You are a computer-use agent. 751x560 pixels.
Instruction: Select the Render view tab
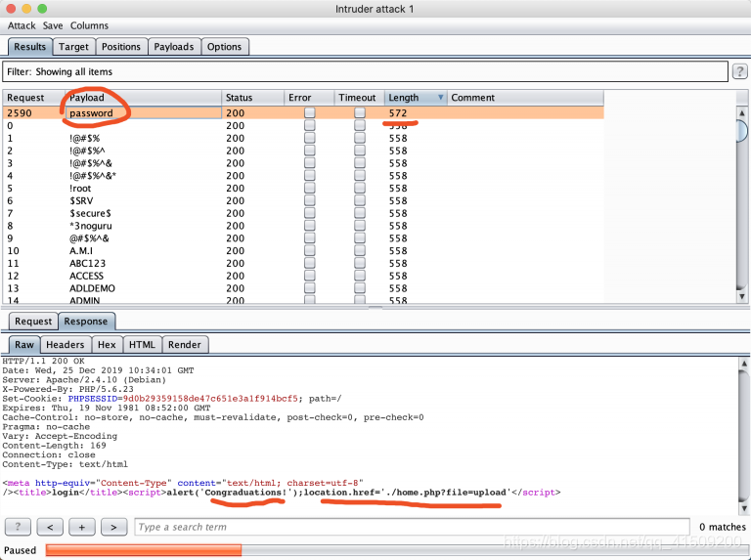point(185,345)
